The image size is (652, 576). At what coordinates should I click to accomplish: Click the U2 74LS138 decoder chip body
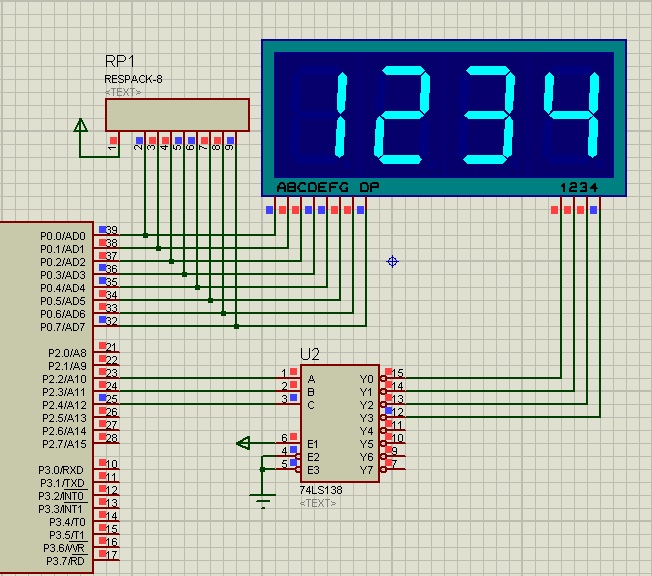point(340,423)
